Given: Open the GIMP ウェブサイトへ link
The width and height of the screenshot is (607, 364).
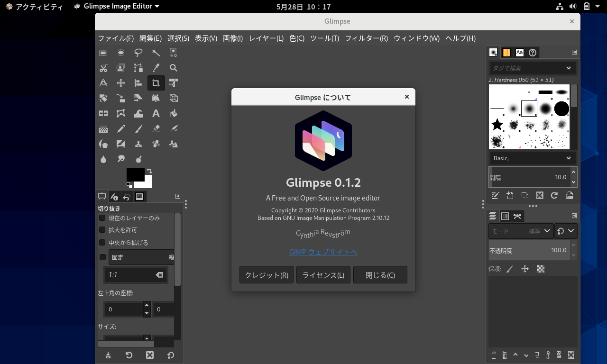Looking at the screenshot, I should click(323, 252).
